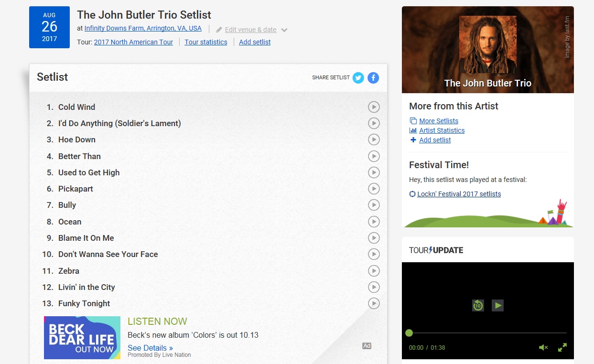
Task: Open Infinity Downs Farm venue link
Action: 143,28
